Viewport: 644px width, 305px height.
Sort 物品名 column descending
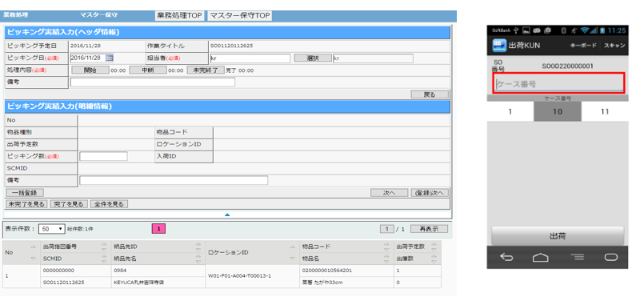386,261
